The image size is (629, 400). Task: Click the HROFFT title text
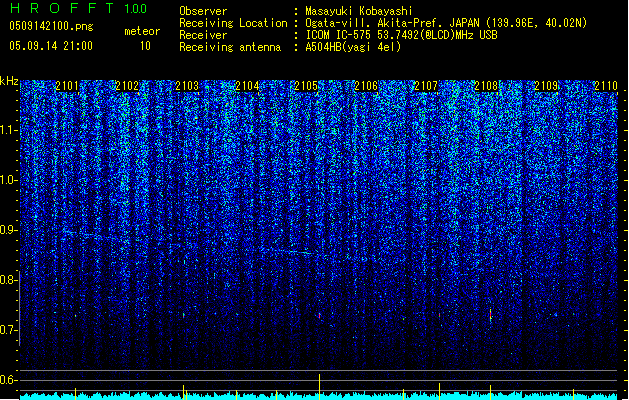(x=62, y=8)
